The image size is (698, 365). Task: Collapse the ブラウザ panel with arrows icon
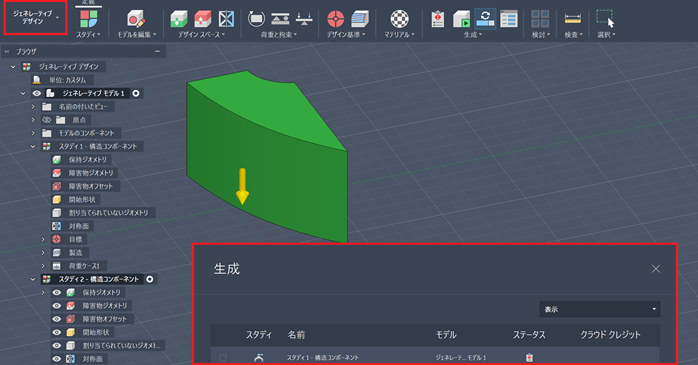click(x=7, y=52)
